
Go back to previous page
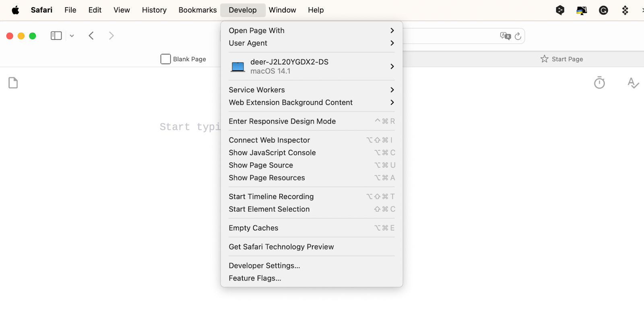pyautogui.click(x=91, y=36)
